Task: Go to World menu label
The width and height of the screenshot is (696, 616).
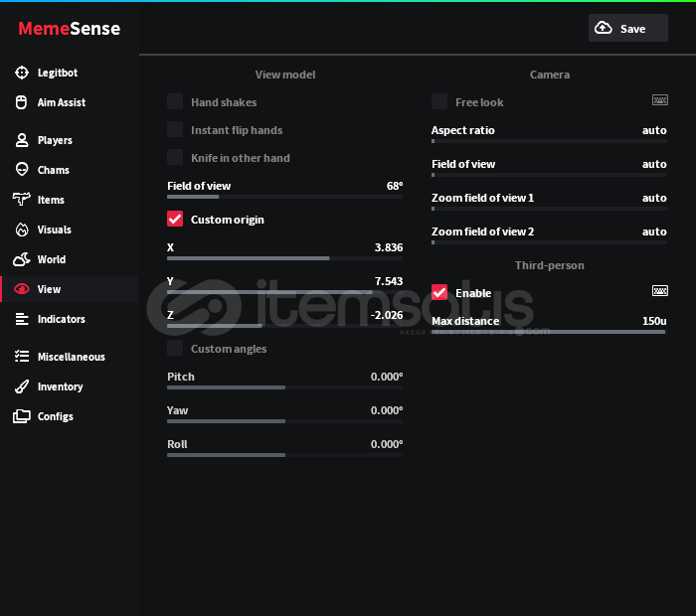Action: coord(52,259)
